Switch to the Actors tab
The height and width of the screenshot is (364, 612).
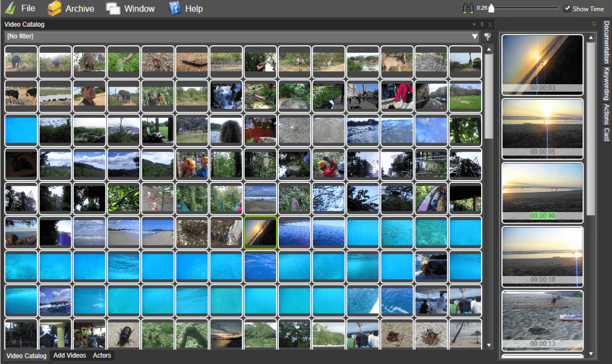(x=101, y=356)
